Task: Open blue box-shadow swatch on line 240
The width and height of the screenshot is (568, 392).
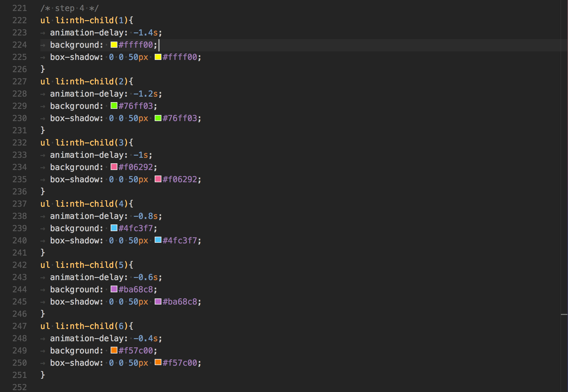Action: tap(158, 240)
